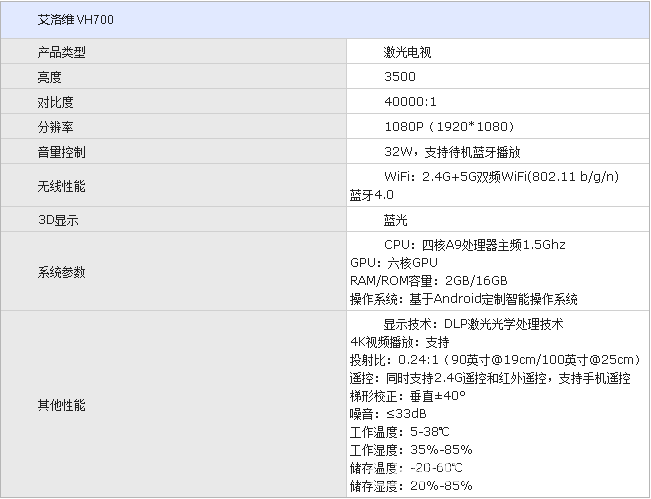Click the 40000:1 contrast value
This screenshot has width=651, height=499.
410,102
